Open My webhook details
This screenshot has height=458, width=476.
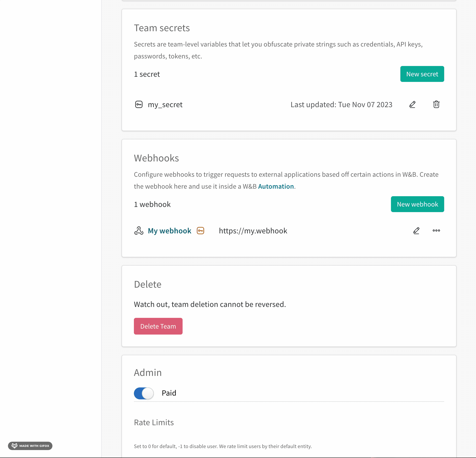(x=169, y=231)
